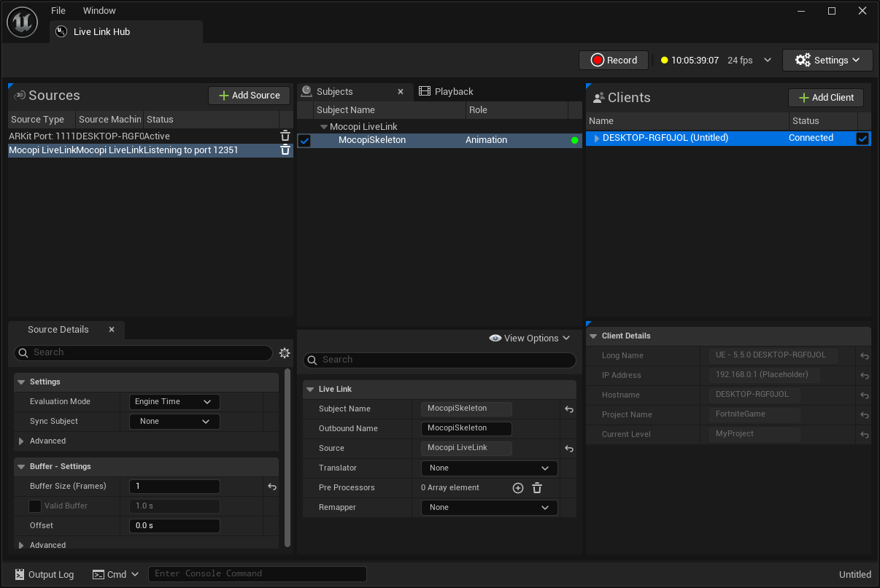
Task: Reset Buffer Size to default value
Action: (x=272, y=487)
